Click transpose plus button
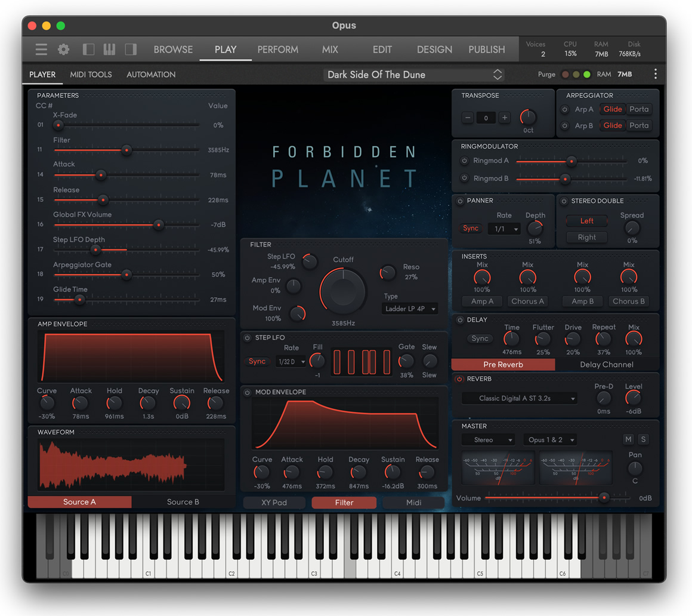This screenshot has height=616, width=692. [505, 118]
